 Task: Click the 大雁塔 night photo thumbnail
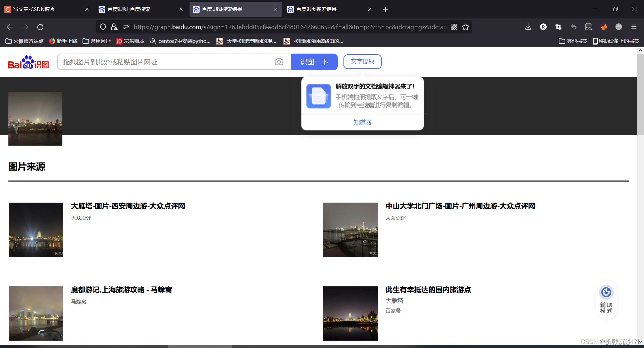(x=35, y=230)
